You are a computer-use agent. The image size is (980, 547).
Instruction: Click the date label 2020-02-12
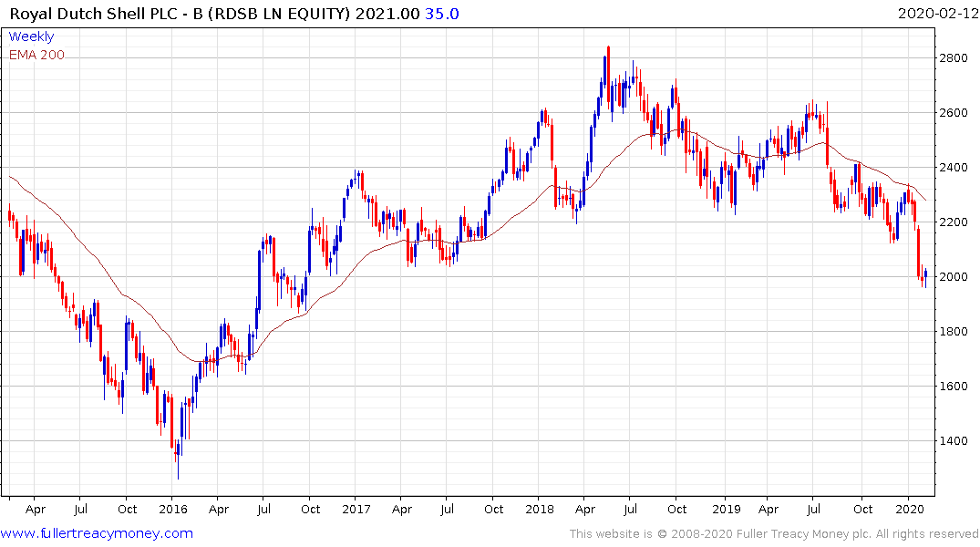[x=937, y=14]
